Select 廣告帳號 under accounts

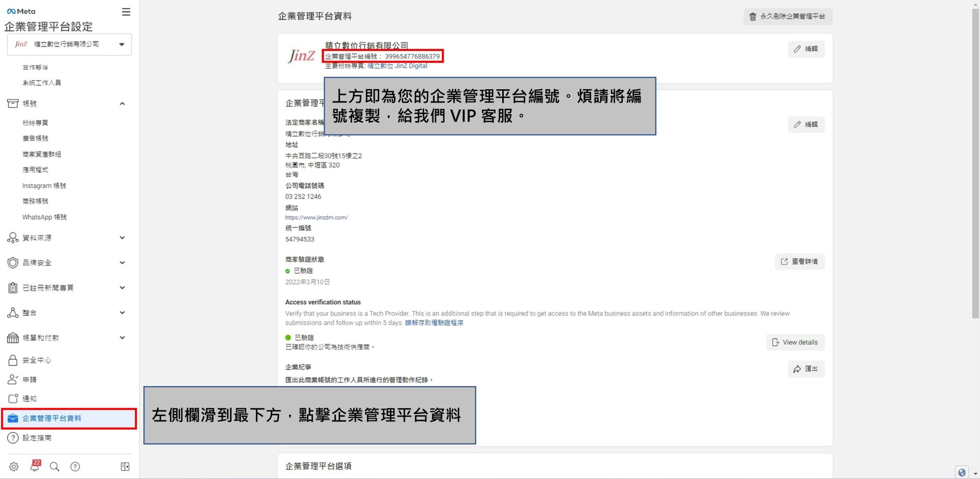point(35,138)
